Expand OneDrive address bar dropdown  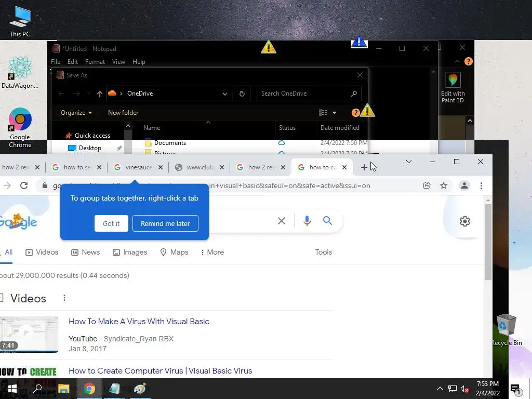tap(224, 94)
